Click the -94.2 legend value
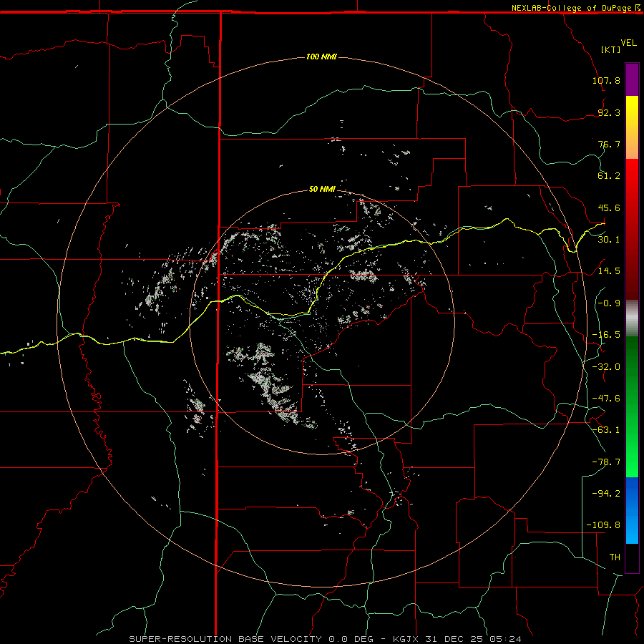Image resolution: width=644 pixels, height=644 pixels. pos(606,493)
